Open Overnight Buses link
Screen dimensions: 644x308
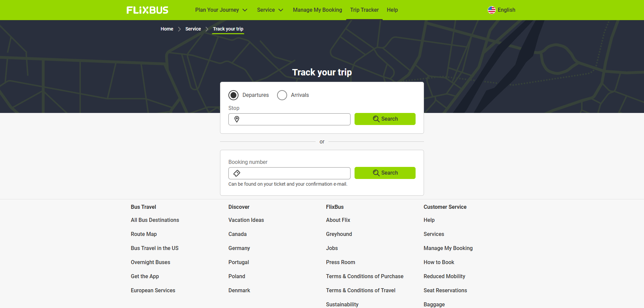point(150,262)
